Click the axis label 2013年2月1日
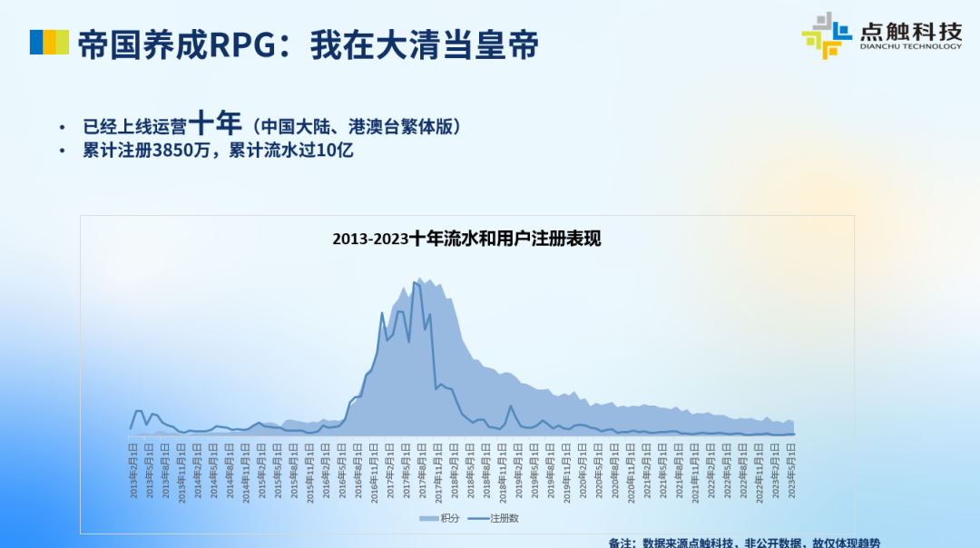Viewport: 980px width, 548px height. click(133, 471)
